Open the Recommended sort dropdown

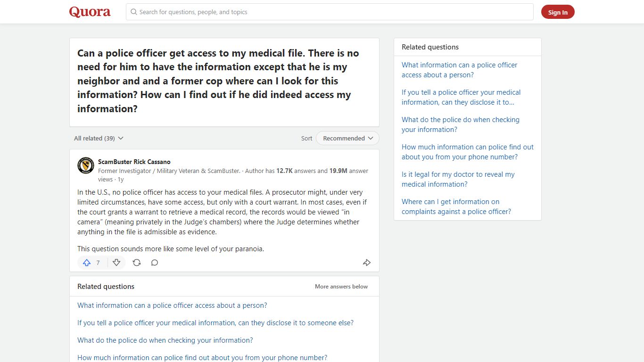click(x=347, y=138)
